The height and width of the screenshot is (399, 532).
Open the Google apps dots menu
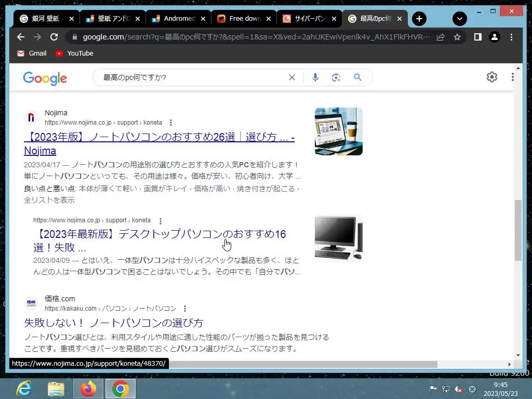(x=512, y=77)
